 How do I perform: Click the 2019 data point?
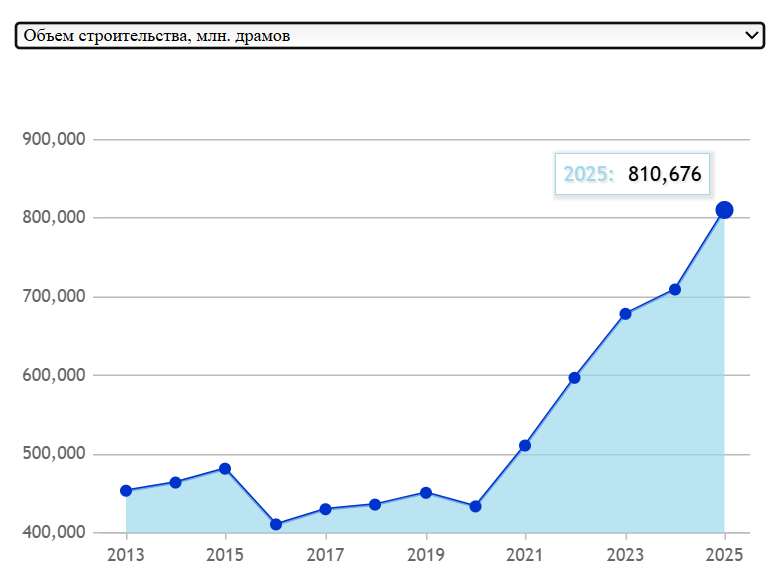pyautogui.click(x=426, y=493)
